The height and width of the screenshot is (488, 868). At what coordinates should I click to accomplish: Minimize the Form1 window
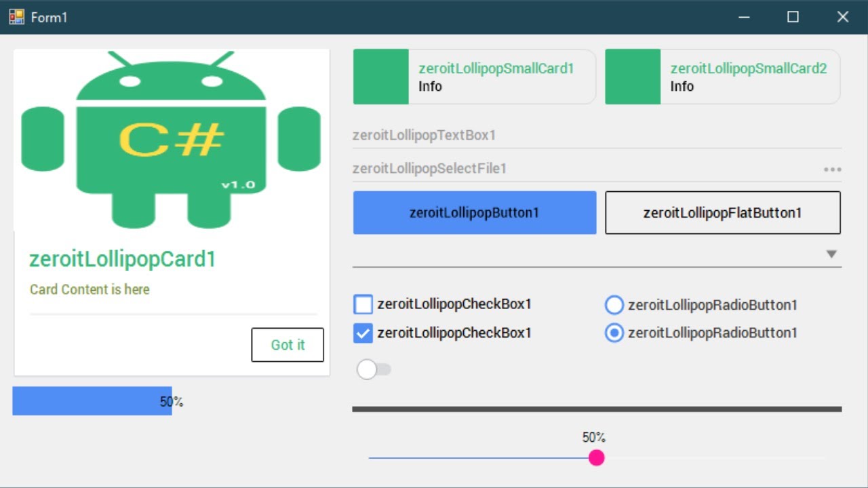click(744, 17)
